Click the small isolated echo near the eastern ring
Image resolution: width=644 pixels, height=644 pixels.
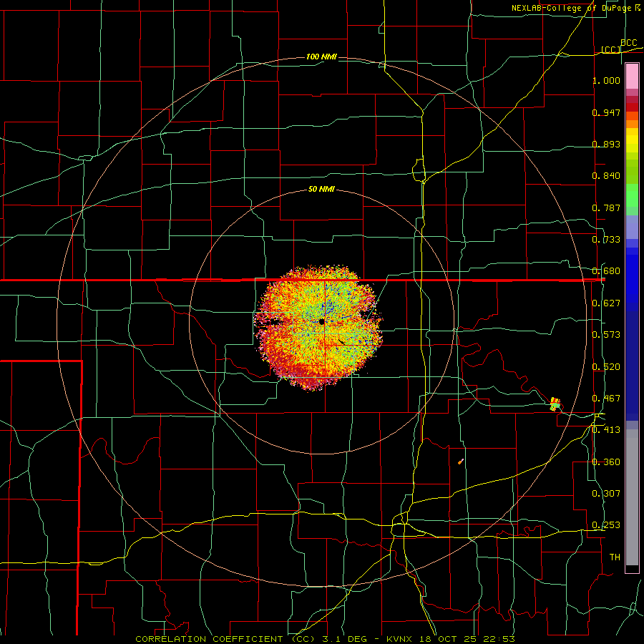555,404
